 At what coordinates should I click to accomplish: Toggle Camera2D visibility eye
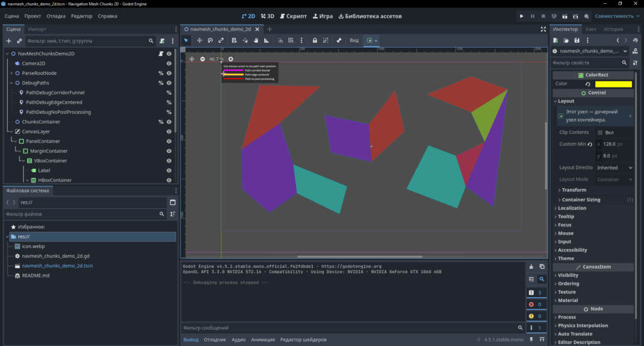pos(169,64)
